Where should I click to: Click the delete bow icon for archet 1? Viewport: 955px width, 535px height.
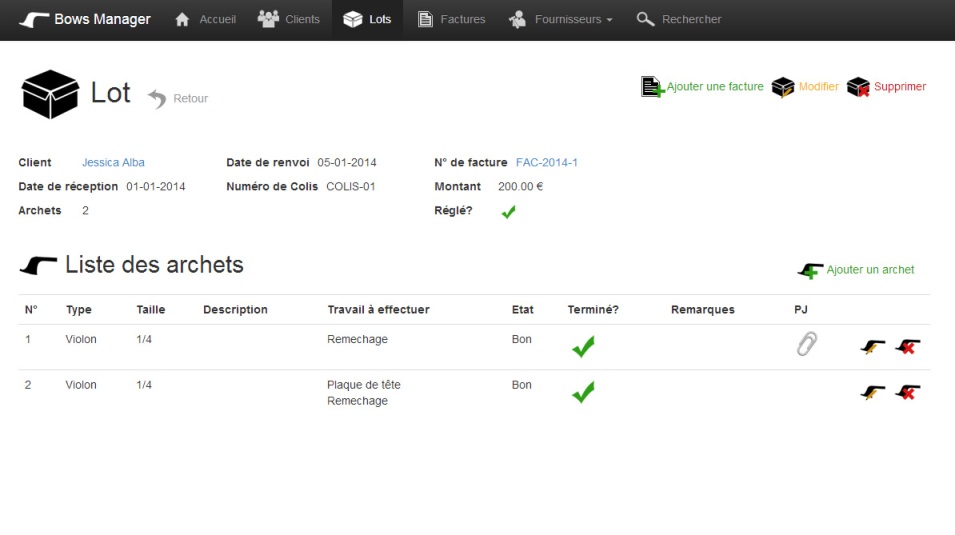[908, 347]
